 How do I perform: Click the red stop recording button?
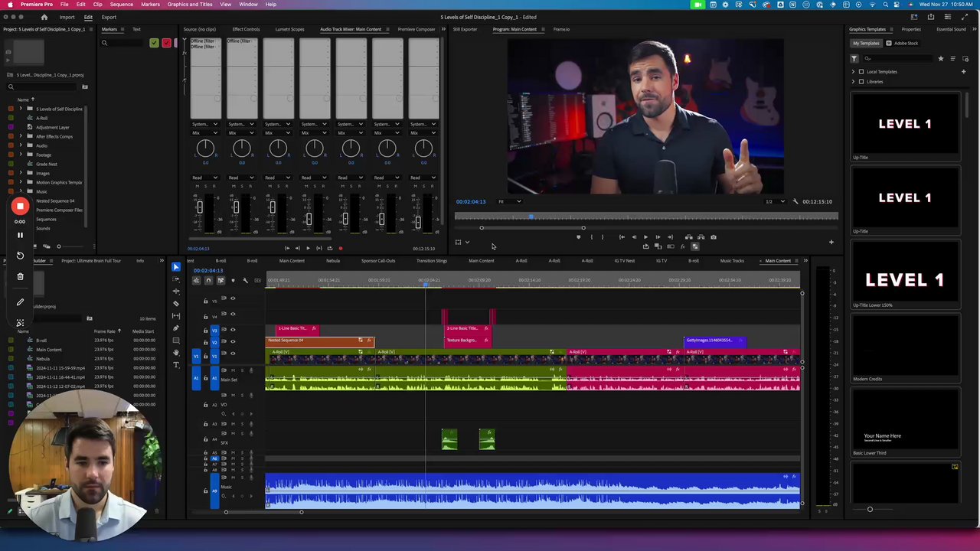pyautogui.click(x=20, y=207)
